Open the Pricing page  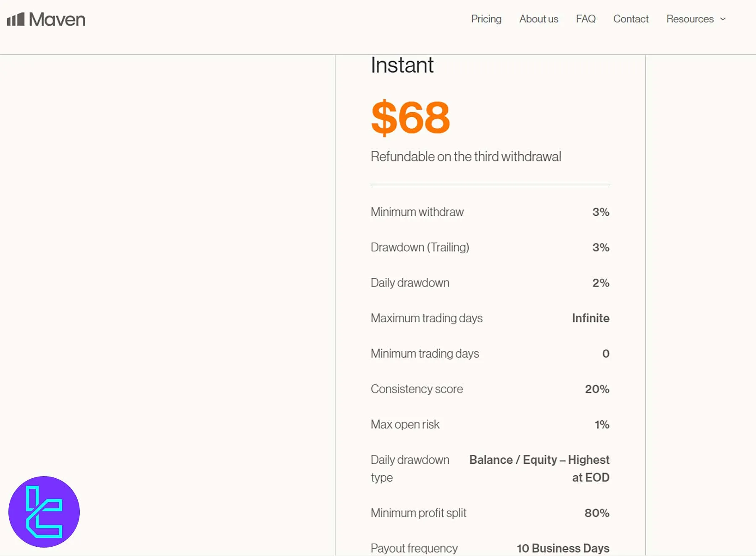[x=486, y=19]
